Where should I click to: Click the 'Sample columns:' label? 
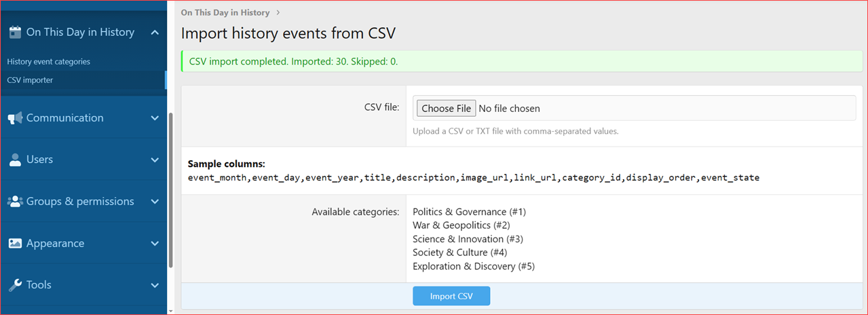coord(227,164)
